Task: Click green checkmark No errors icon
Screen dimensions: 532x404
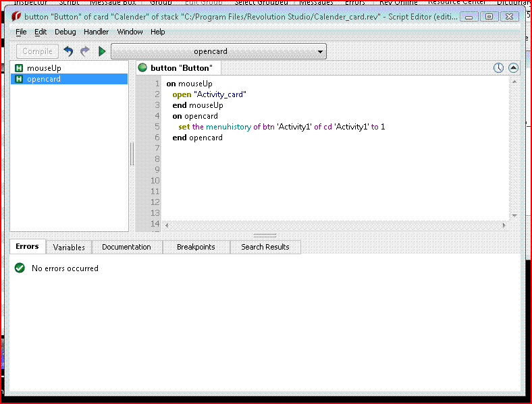Action: 20,268
